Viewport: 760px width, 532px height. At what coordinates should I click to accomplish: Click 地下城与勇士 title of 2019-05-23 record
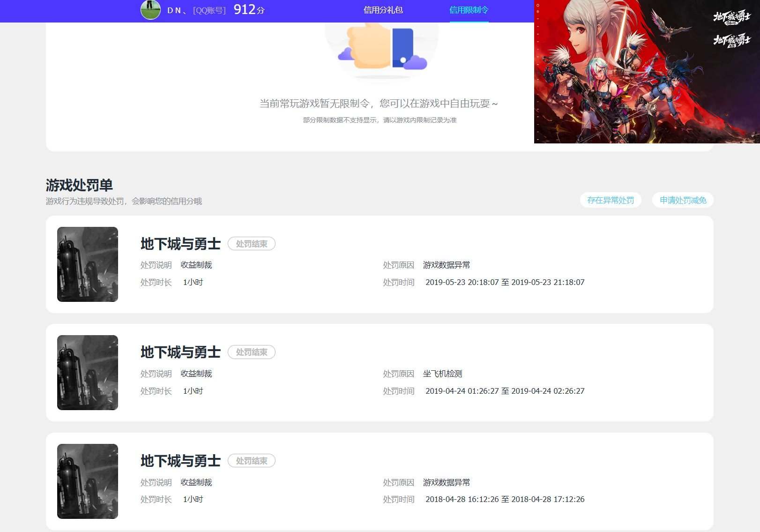tap(180, 244)
